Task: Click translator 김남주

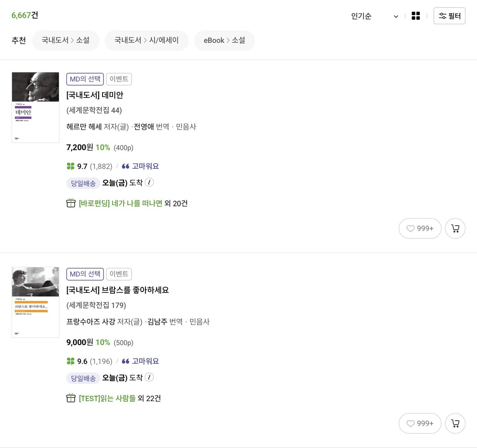Action: pyautogui.click(x=157, y=322)
